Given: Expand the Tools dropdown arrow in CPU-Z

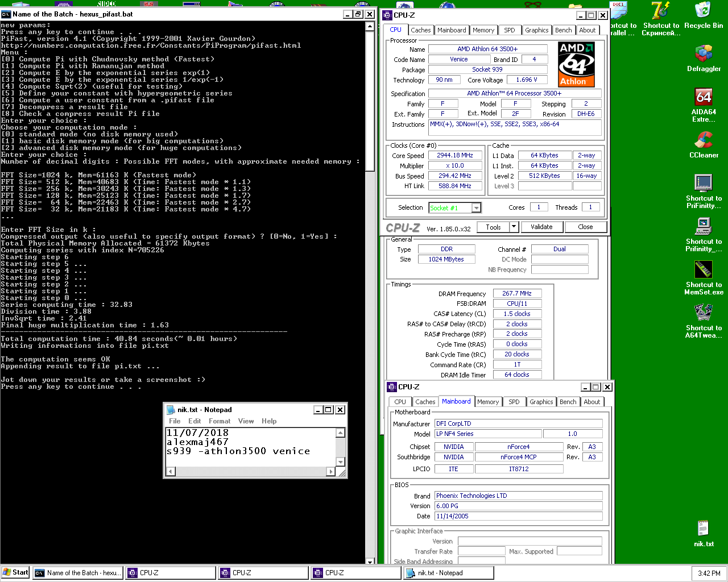Looking at the screenshot, I should pos(514,227).
